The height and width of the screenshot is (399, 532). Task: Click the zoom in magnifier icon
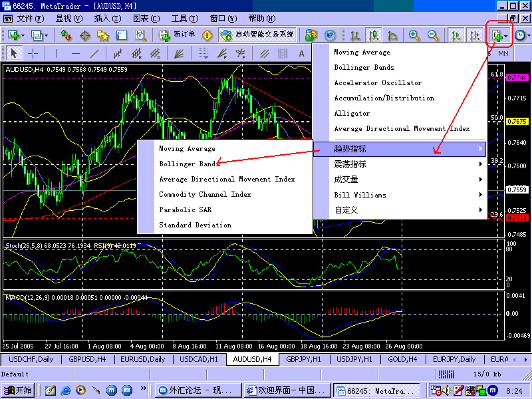tap(414, 35)
